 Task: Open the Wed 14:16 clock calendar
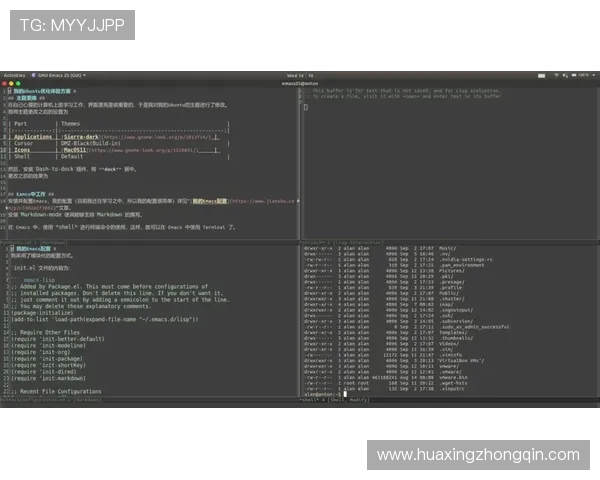coord(300,74)
